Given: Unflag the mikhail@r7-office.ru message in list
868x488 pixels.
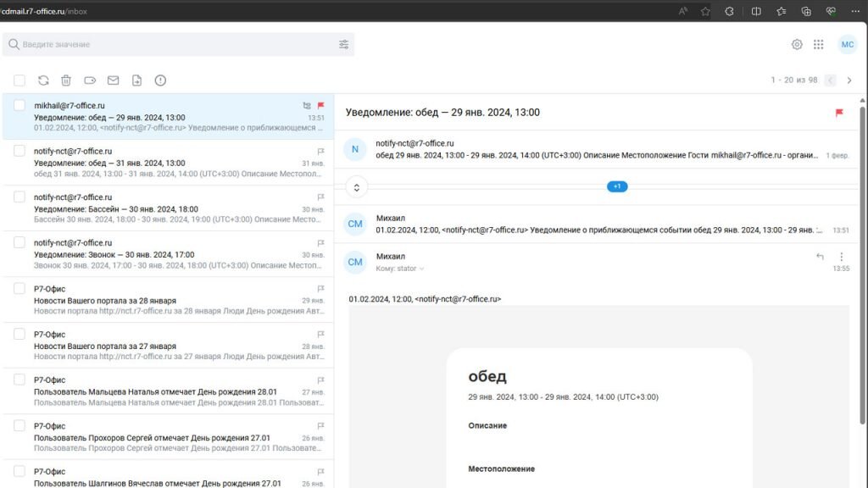Looking at the screenshot, I should [320, 105].
